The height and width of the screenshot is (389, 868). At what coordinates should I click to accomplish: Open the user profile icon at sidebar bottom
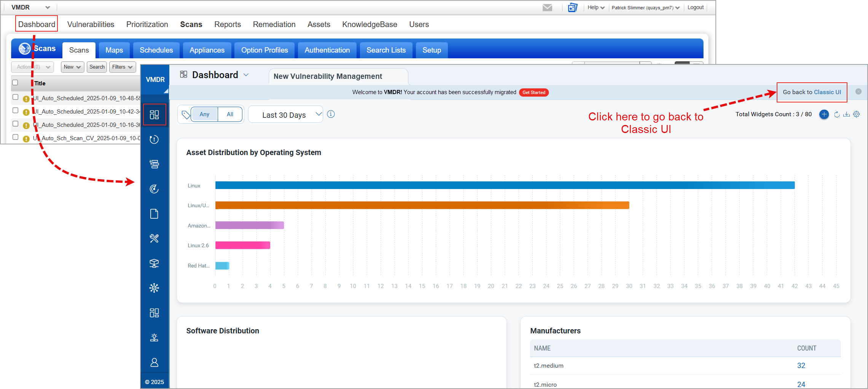[x=154, y=362]
